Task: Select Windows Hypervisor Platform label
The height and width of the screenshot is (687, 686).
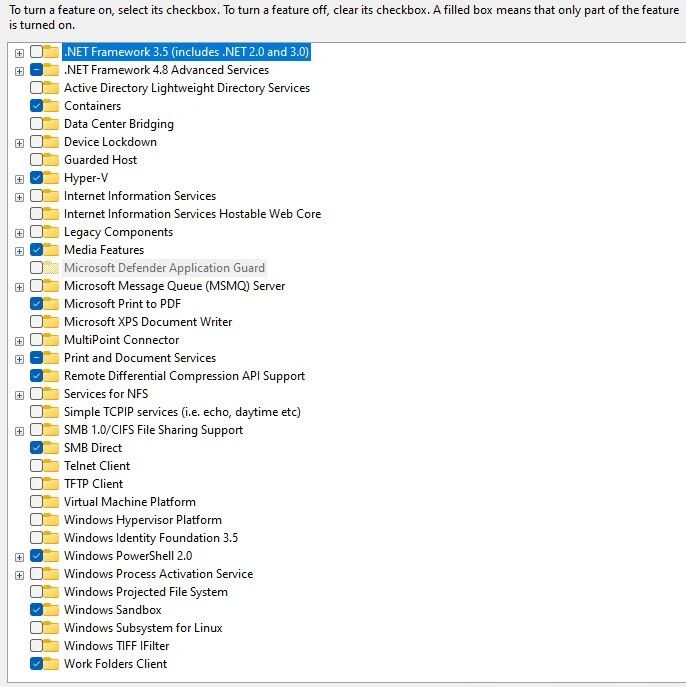Action: point(143,520)
